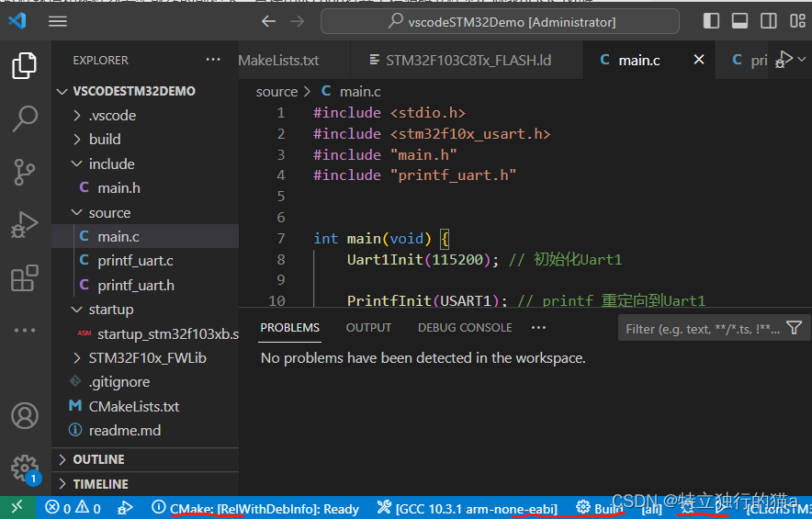Open printf_uart.c file
Image resolution: width=812 pixels, height=519 pixels.
coord(145,261)
